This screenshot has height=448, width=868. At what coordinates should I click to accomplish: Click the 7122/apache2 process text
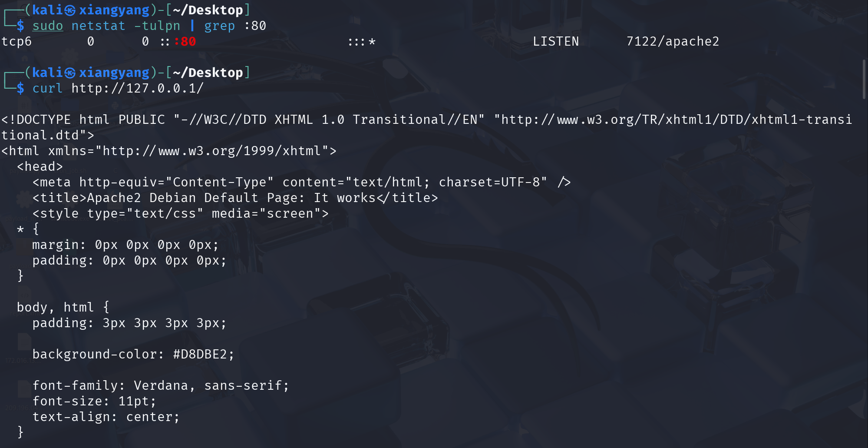673,41
